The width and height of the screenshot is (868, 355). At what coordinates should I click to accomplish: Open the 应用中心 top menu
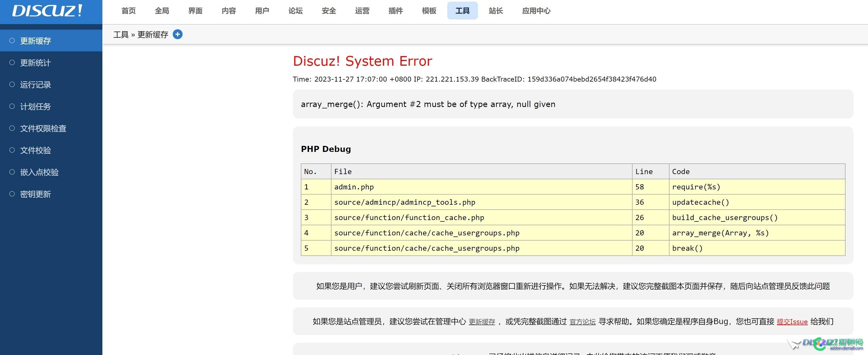pyautogui.click(x=536, y=11)
